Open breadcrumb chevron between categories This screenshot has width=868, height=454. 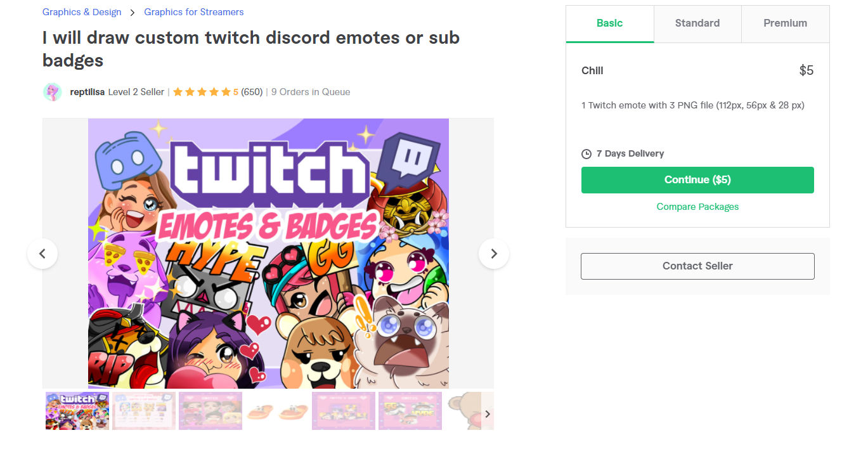[133, 12]
